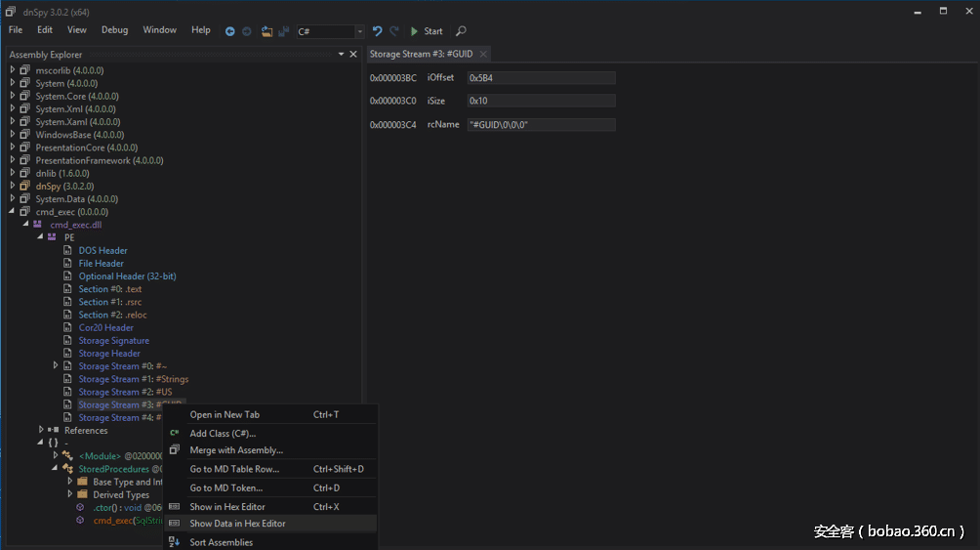The height and width of the screenshot is (550, 980).
Task: Expand the mscorlib assembly node
Action: [13, 70]
